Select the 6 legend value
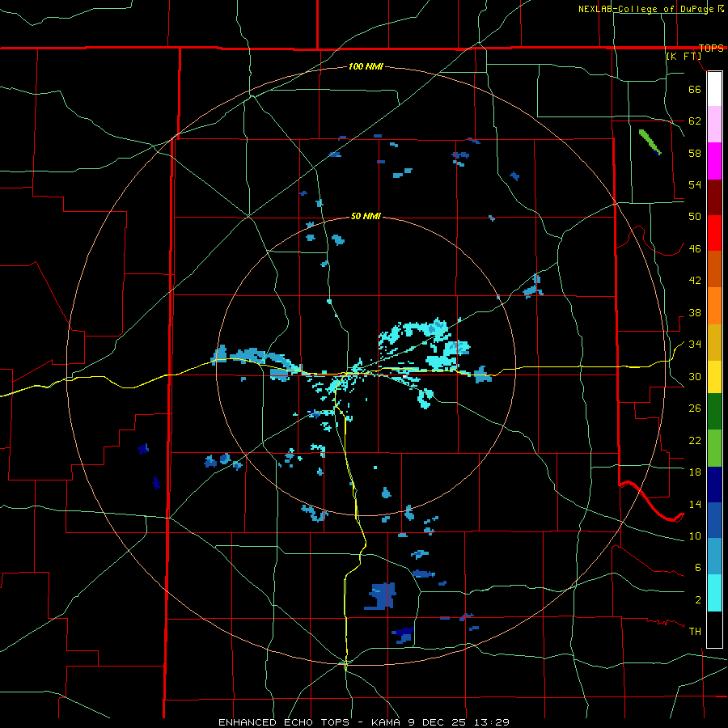This screenshot has width=728, height=728. coord(697,568)
